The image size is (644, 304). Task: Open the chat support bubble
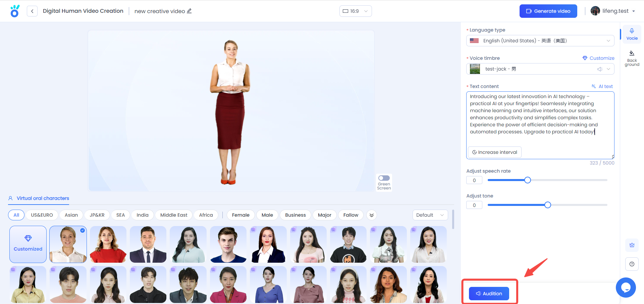[x=626, y=288]
